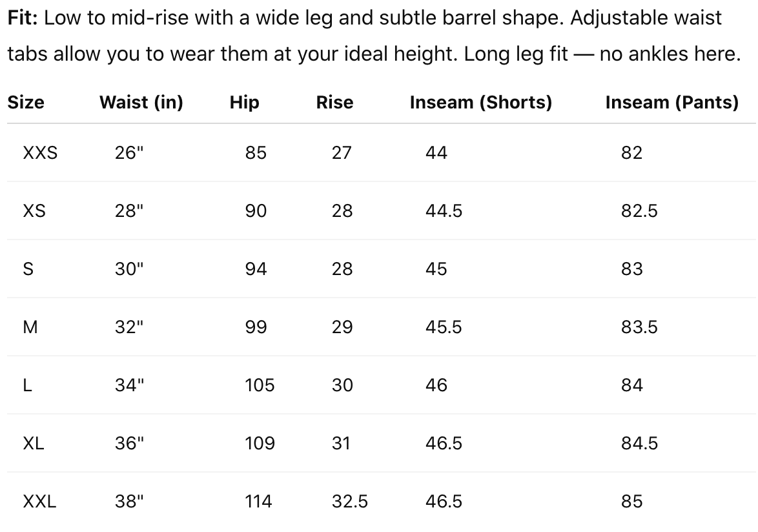Click the hip value 105

tap(260, 385)
